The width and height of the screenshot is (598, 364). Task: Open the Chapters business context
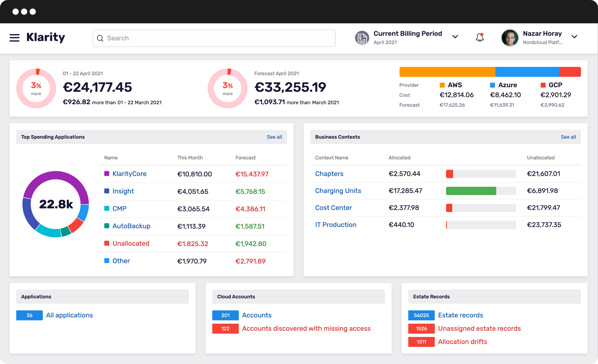(329, 174)
